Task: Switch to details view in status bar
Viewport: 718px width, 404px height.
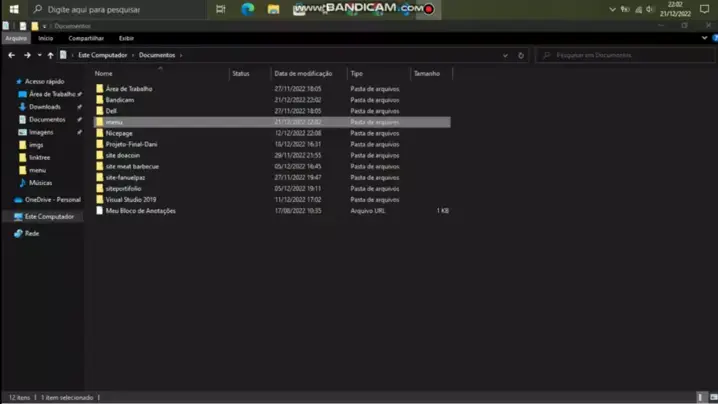Action: point(701,397)
